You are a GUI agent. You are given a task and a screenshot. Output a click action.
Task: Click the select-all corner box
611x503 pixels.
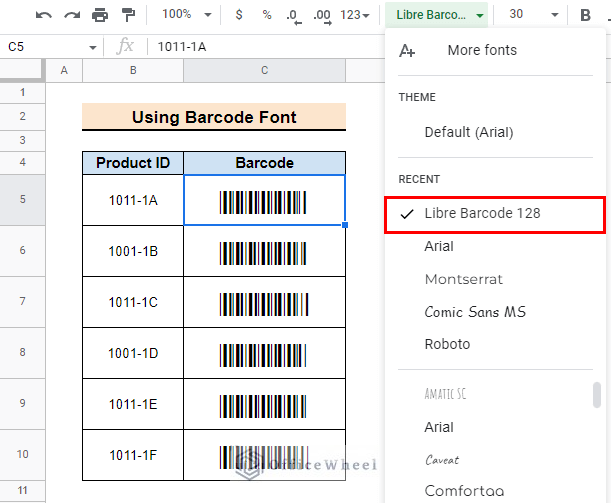pos(22,71)
